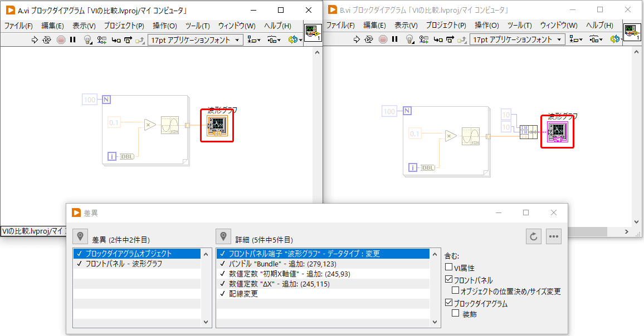Enable Highlight Execution lightbulb in A.vi

(x=87, y=40)
